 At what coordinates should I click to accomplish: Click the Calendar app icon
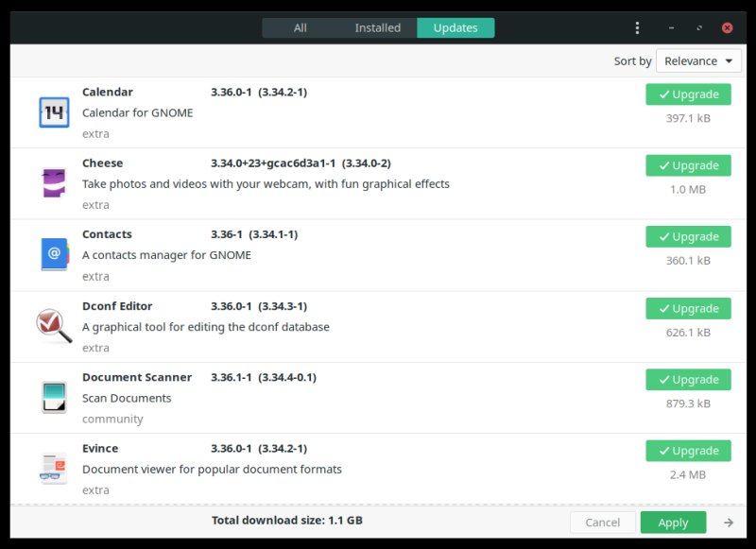pos(54,112)
